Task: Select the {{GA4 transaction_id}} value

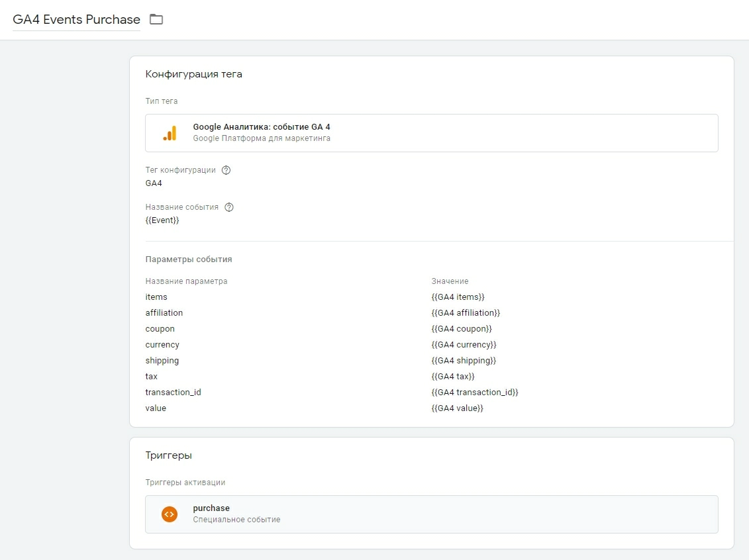Action: click(475, 392)
